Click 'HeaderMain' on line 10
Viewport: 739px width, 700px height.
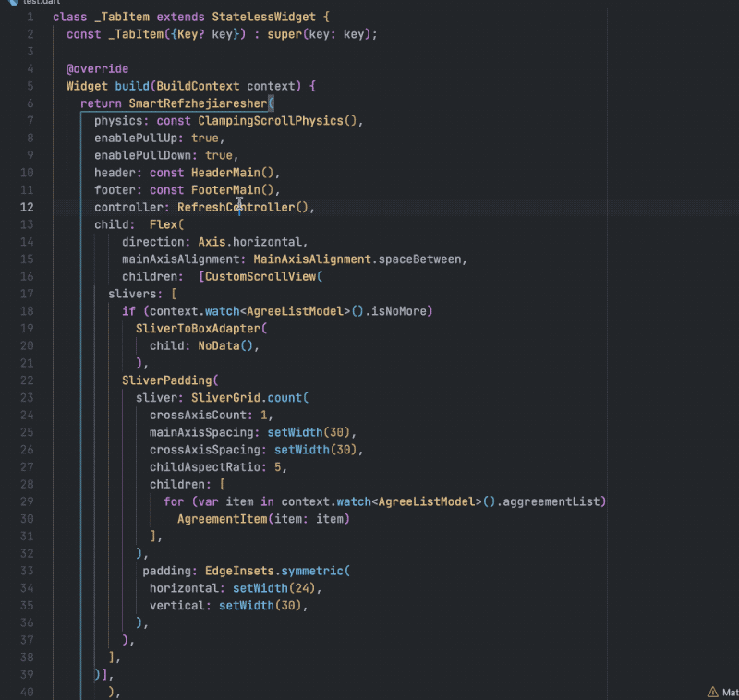pos(225,173)
